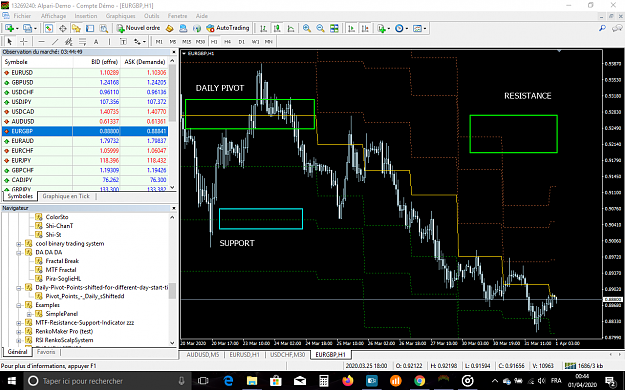The height and width of the screenshot is (390, 625).
Task: Switch chart to D1 timeframe
Action: (241, 41)
